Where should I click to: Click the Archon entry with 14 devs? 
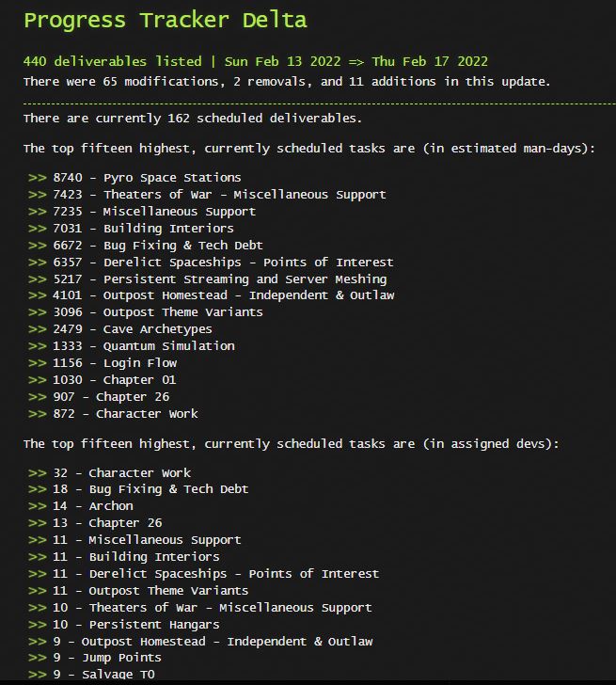(81, 506)
